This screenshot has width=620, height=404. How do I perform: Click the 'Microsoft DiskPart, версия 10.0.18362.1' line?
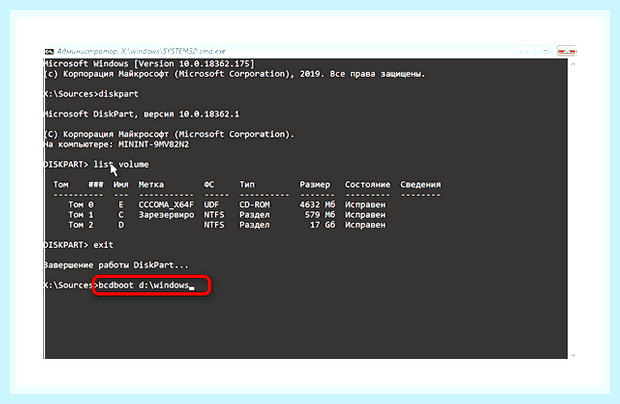click(x=142, y=114)
